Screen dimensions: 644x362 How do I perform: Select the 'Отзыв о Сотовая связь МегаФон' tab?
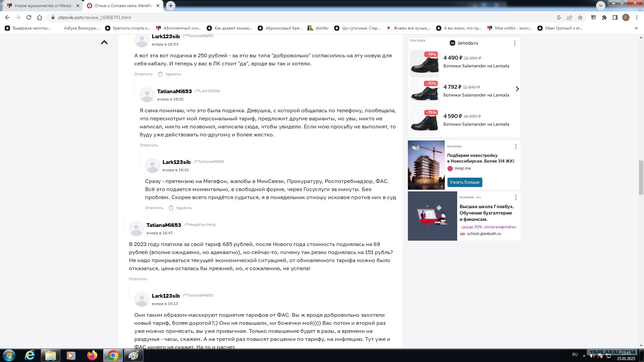tap(123, 6)
